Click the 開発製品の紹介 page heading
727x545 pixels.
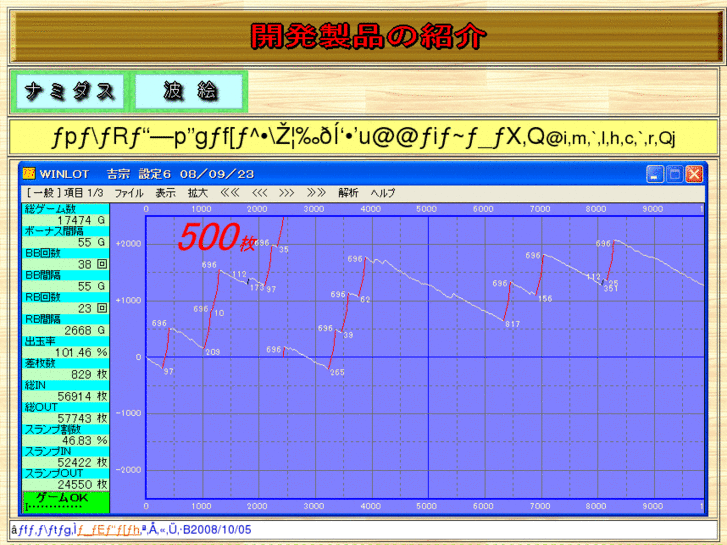(368, 36)
